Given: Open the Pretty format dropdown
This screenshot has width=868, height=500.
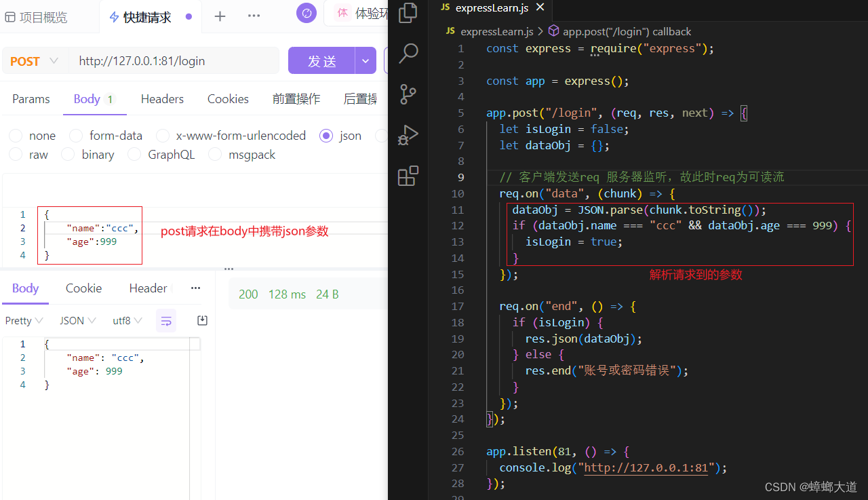Looking at the screenshot, I should click(x=24, y=320).
